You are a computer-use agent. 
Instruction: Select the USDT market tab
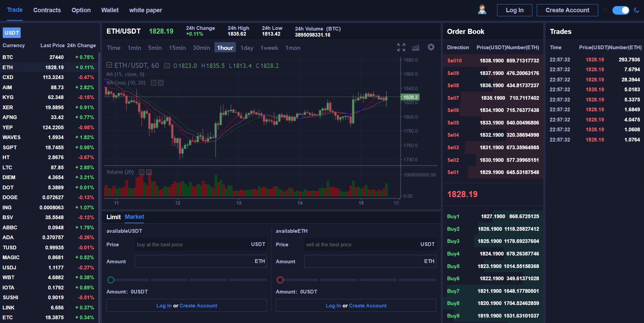point(12,33)
